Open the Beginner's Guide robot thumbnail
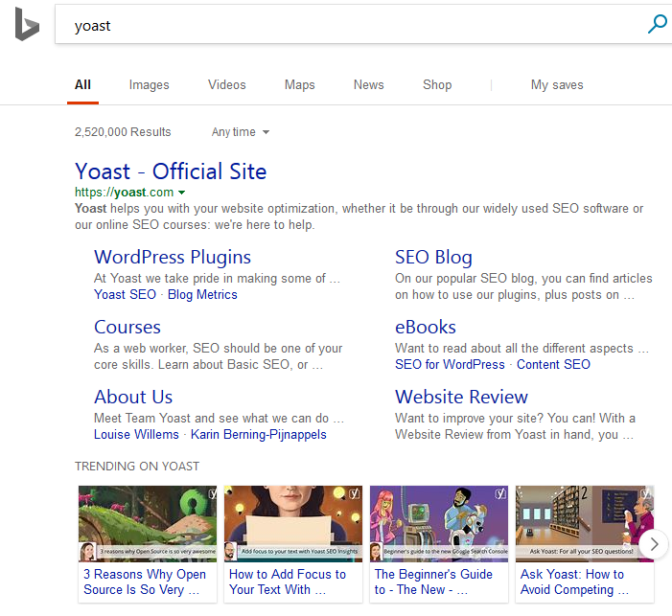Screen dimensions: 672x616 [439, 523]
